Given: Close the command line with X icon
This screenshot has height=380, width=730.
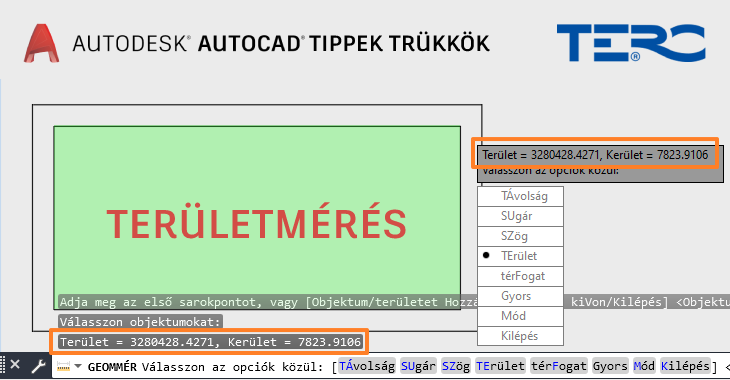Looking at the screenshot, I should tap(15, 365).
